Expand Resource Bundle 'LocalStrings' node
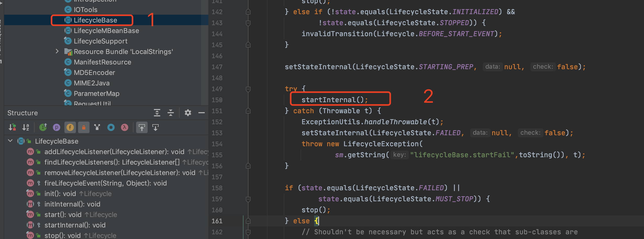Image resolution: width=644 pixels, height=239 pixels. [57, 51]
